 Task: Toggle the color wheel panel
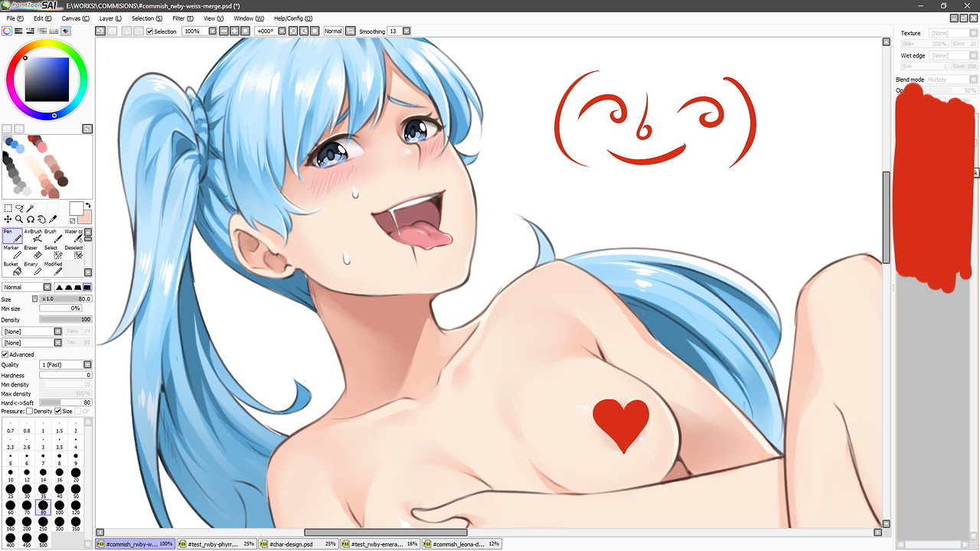click(7, 31)
